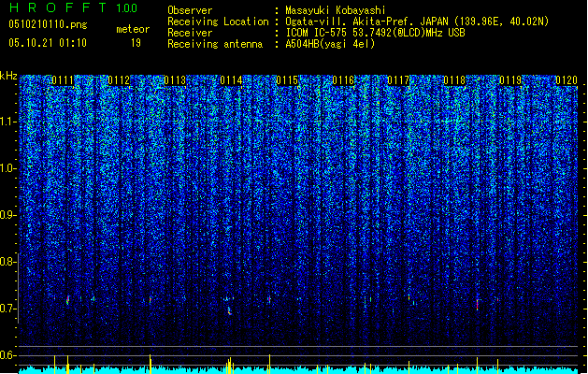Click the 0115 time marker
This screenshot has width=588, height=374.
click(x=287, y=80)
